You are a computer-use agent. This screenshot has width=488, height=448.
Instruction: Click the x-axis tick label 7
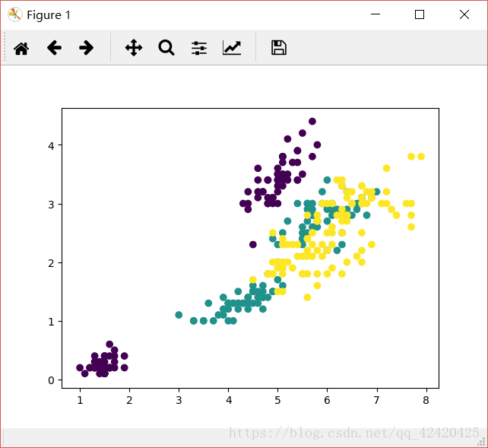pos(376,400)
